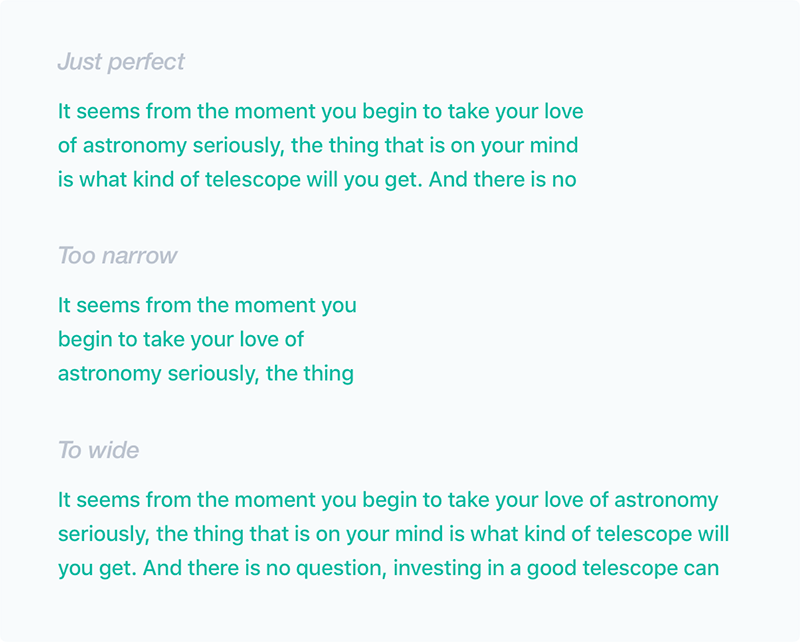Click the 'Just perfect' heading

click(x=121, y=62)
